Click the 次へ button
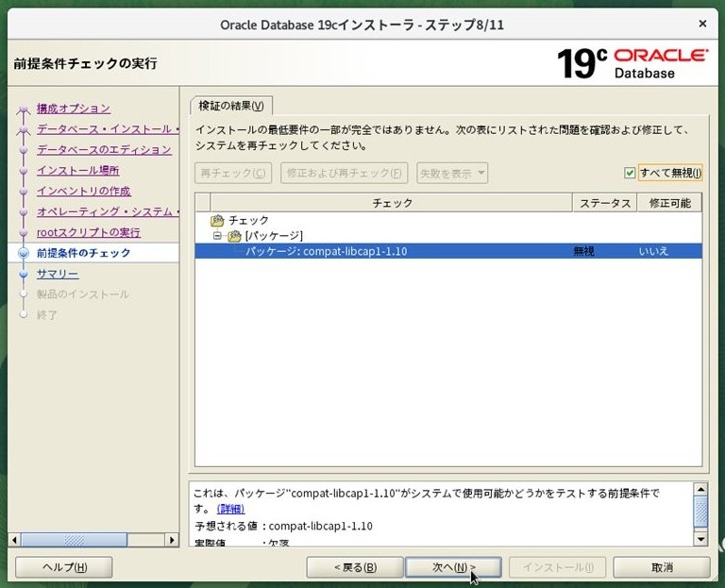Viewport: 725px width, 588px height. pos(453,567)
